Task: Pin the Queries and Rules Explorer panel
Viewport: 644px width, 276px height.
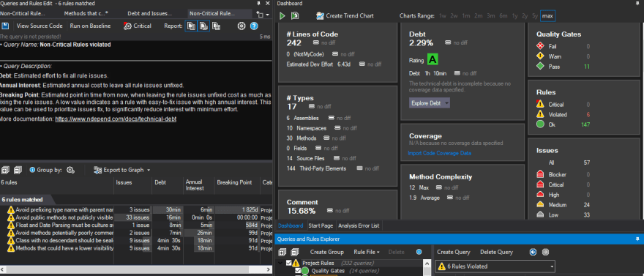Action: tap(637, 239)
